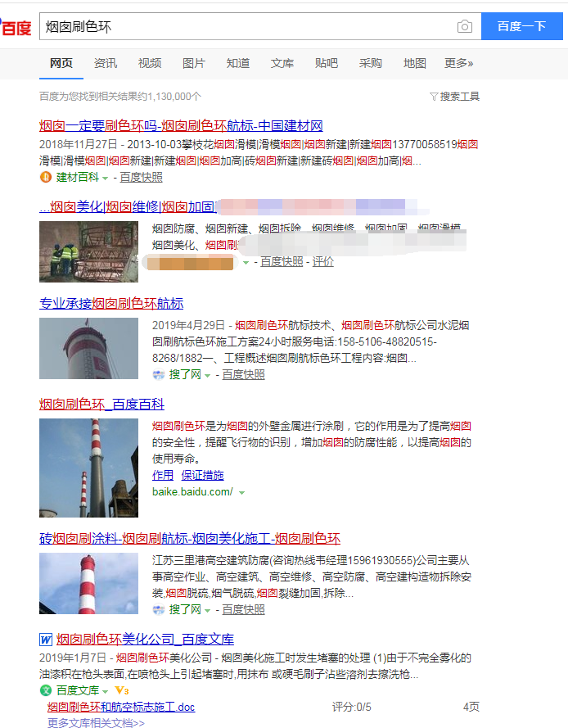Expand dropdown arrow beside the blurred orange source
This screenshot has height=728, width=568.
coord(246,263)
